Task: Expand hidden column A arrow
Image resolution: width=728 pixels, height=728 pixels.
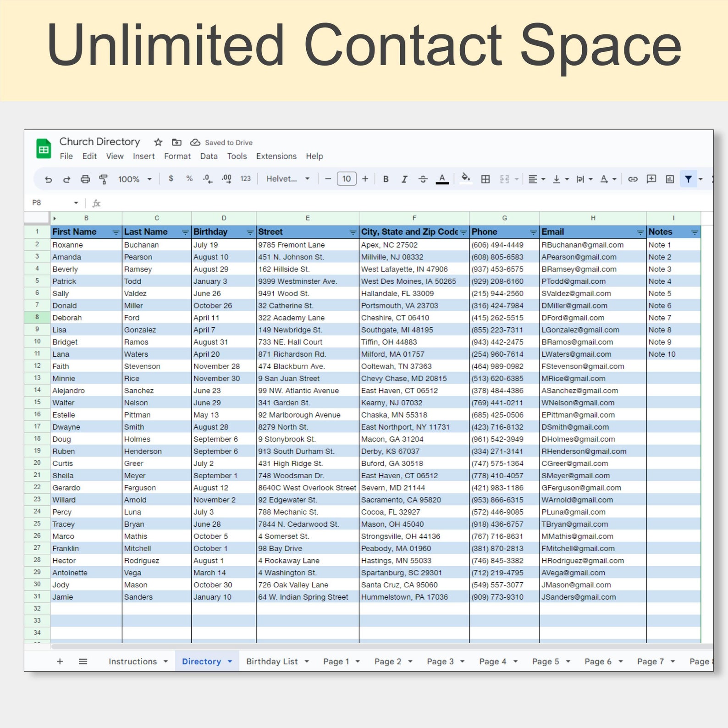Action: tap(55, 218)
